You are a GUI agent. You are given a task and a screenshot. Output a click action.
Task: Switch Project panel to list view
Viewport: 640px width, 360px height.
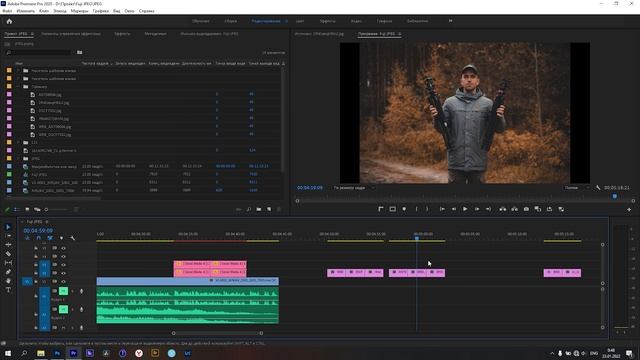[16, 209]
